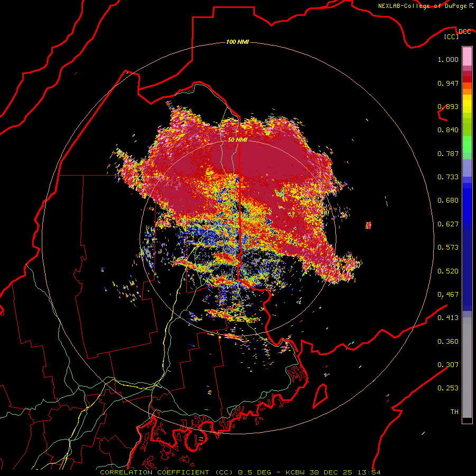Screen dimensions: 476x476
Task: Click the DCC label above the color scale
Action: (464, 32)
